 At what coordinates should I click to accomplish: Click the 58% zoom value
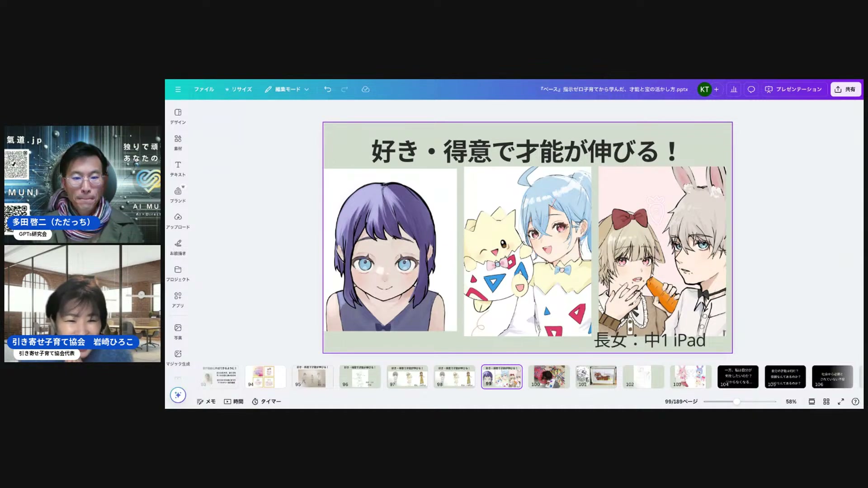click(791, 401)
